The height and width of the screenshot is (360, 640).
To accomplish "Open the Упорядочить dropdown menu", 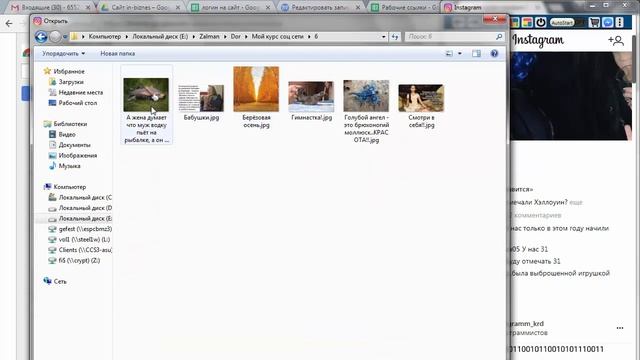I will (64, 53).
